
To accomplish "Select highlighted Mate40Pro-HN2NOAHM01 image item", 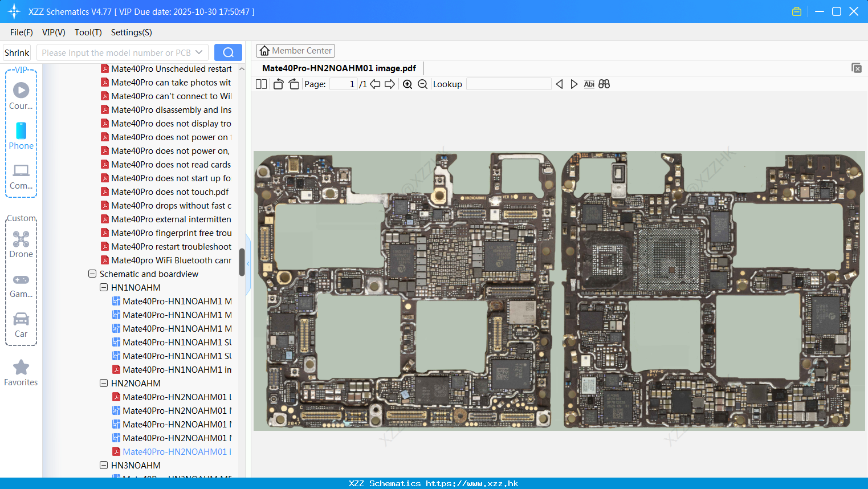I will tap(172, 451).
